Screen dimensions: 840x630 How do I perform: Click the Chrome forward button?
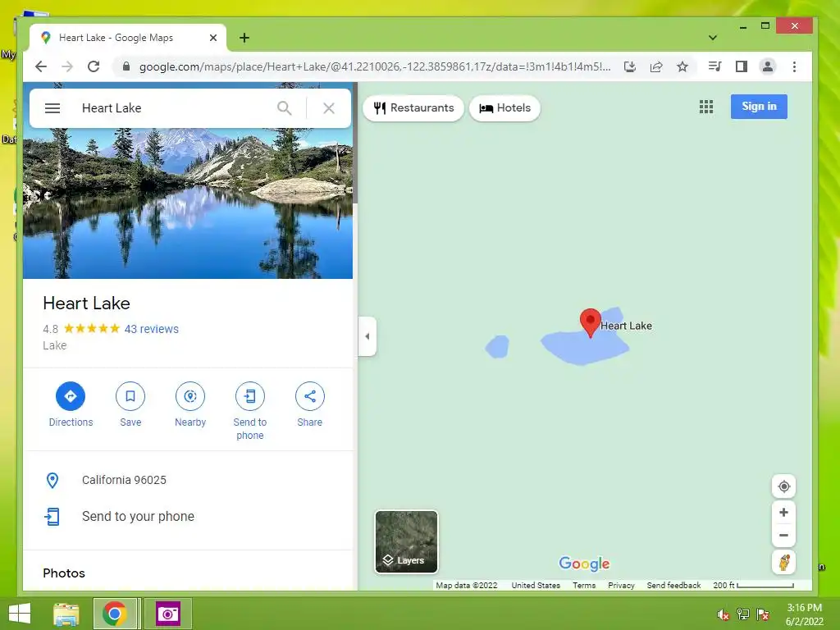click(x=67, y=66)
